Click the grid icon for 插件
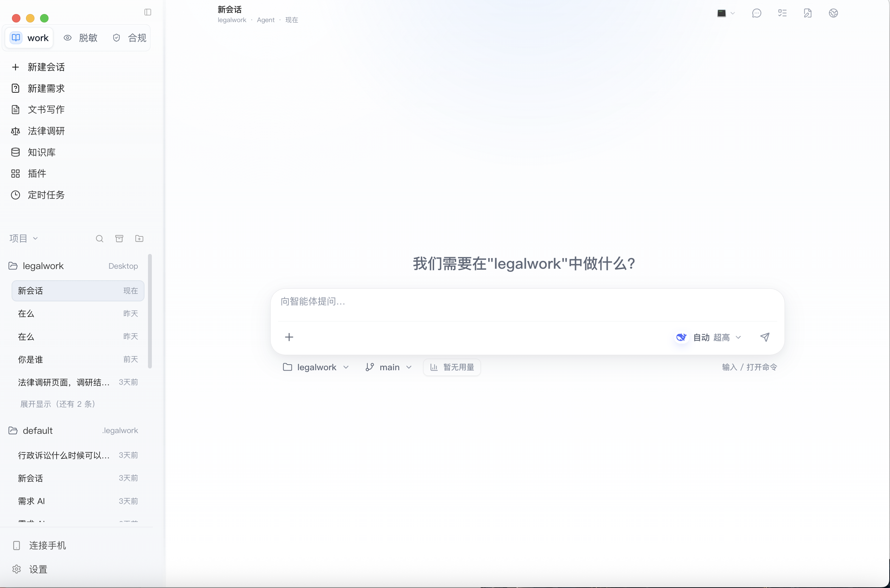 pos(15,173)
